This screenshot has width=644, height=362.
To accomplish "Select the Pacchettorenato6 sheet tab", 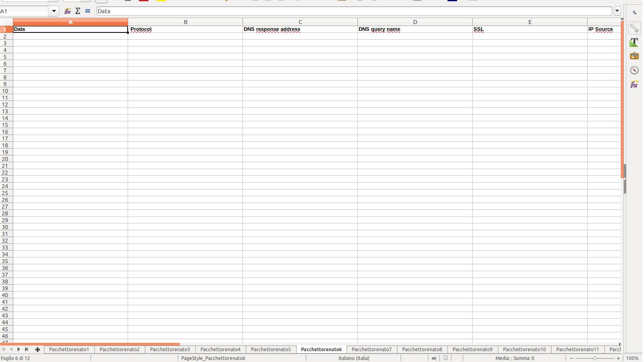I will tap(321, 350).
